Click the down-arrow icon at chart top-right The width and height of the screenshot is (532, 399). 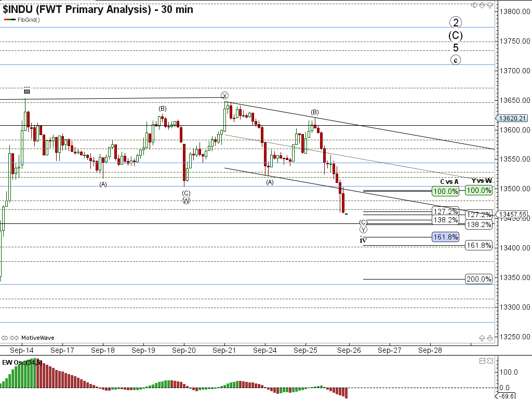point(482,5)
